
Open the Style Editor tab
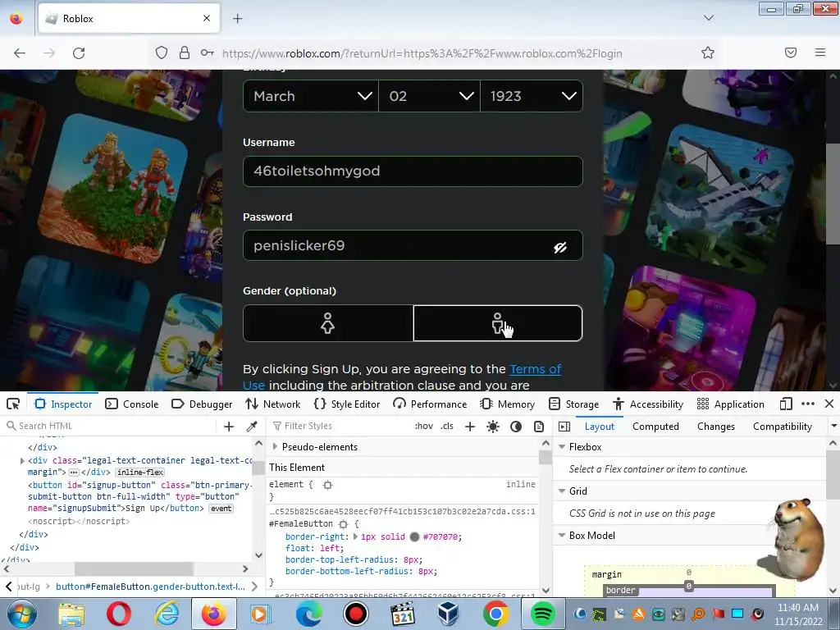pyautogui.click(x=347, y=404)
